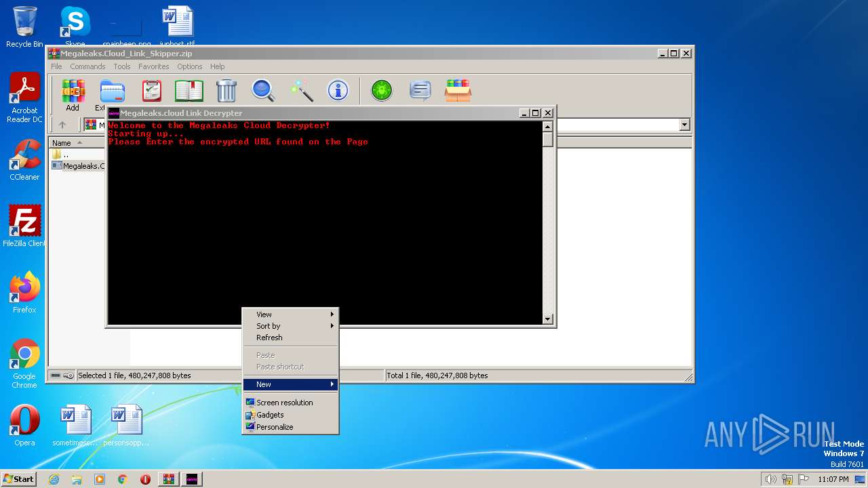Click the Delete trash can toolbar icon
Screen dimensions: 868x488
pos(226,91)
